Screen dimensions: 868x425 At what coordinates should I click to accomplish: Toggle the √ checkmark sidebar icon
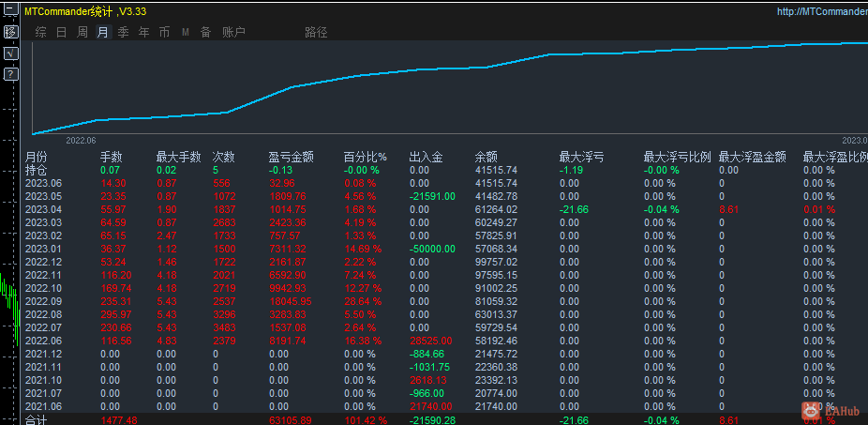(10, 53)
